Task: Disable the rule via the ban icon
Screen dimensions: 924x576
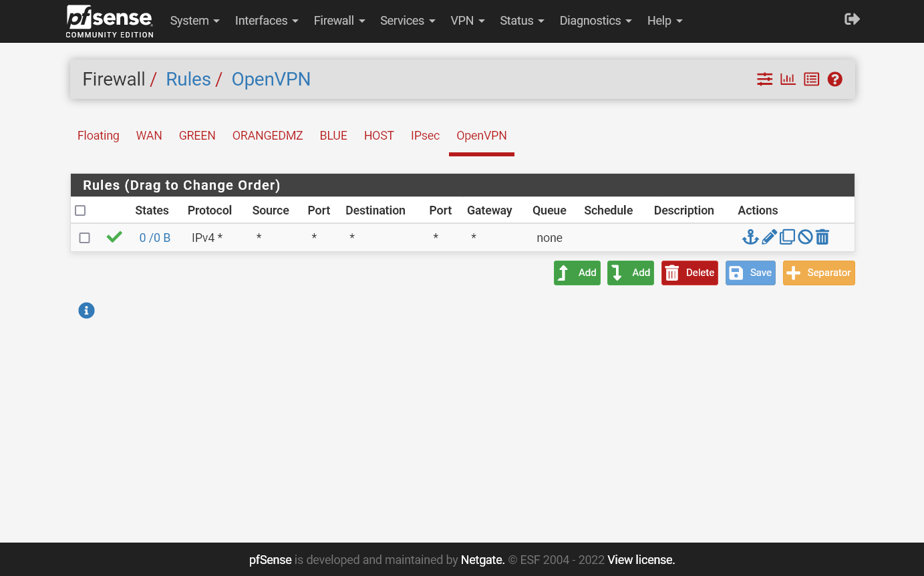Action: [804, 237]
